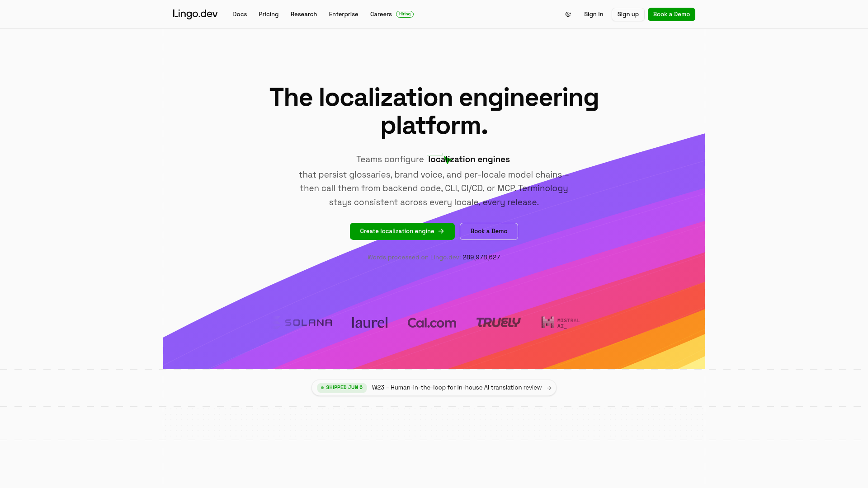Open the Lingo.dev logo home link
This screenshot has width=868, height=488.
click(195, 14)
